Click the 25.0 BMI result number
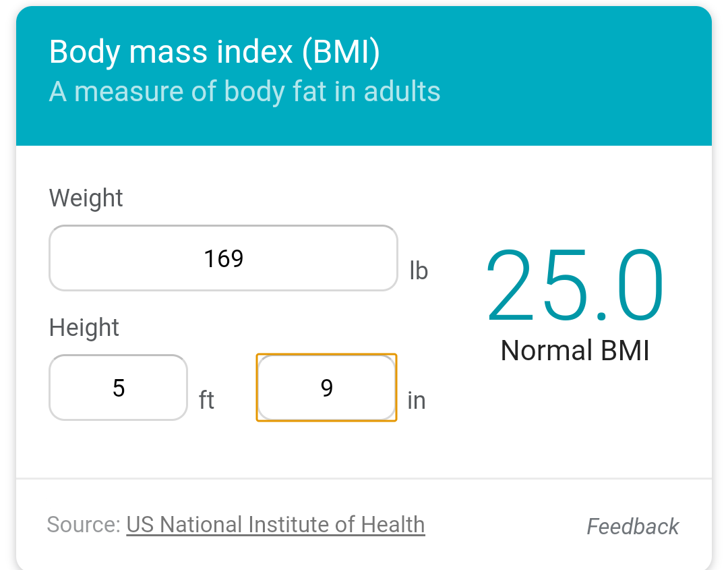This screenshot has width=728, height=570. pyautogui.click(x=574, y=286)
